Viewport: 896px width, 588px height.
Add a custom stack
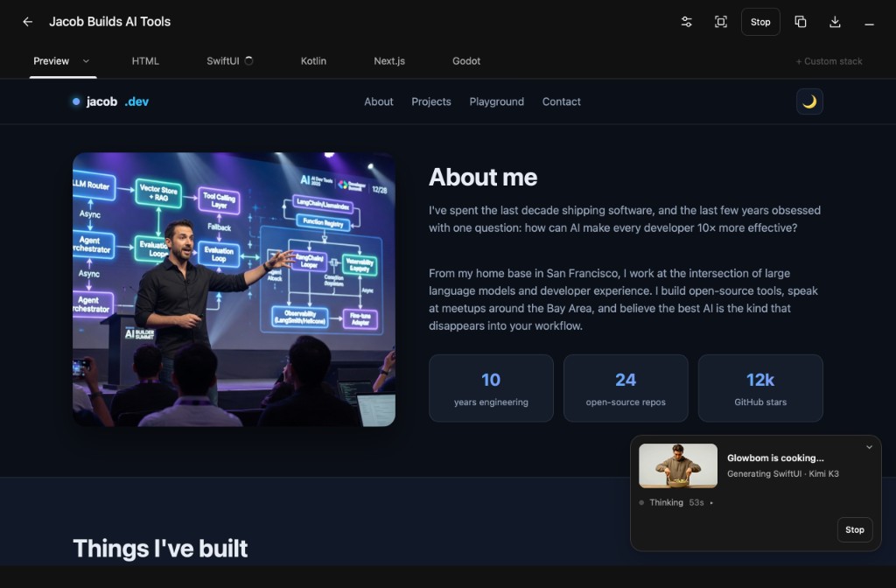click(829, 61)
